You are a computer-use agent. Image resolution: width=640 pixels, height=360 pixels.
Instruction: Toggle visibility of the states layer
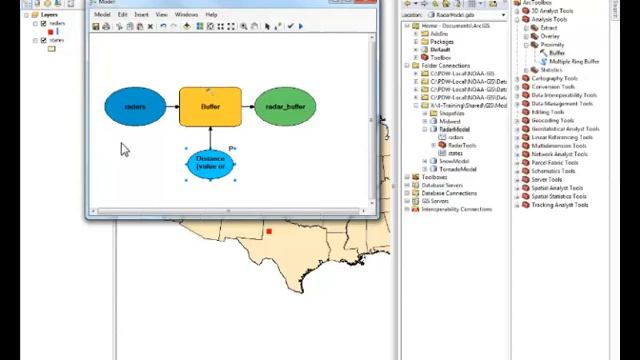click(44, 40)
